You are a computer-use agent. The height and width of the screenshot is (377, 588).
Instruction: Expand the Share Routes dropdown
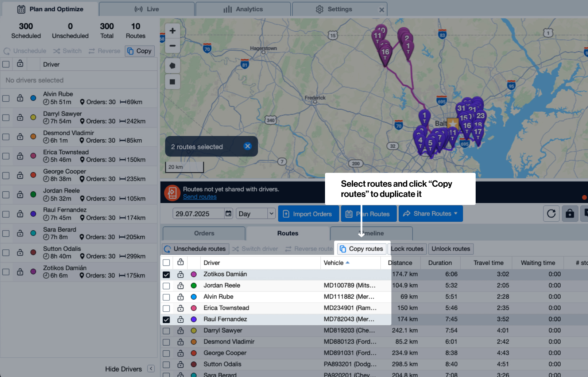pos(430,214)
